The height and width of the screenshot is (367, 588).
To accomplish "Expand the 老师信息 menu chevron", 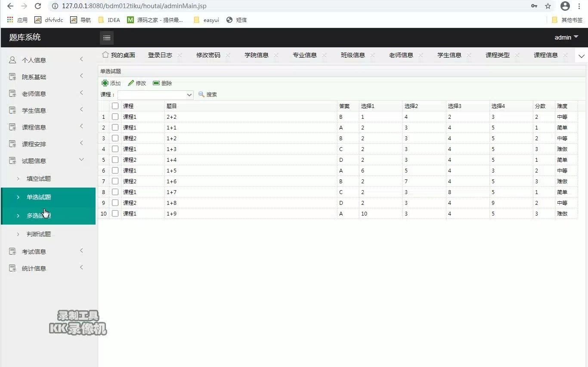I will 81,93.
